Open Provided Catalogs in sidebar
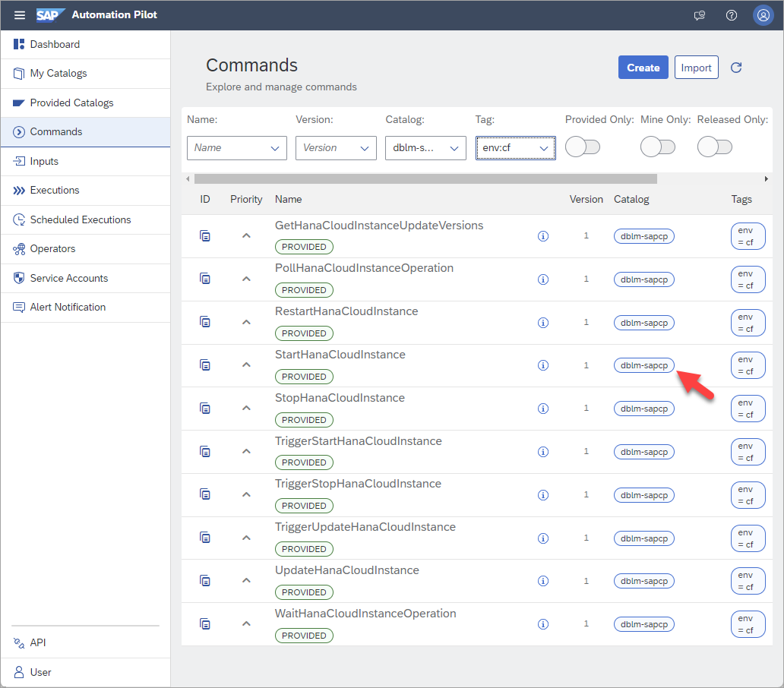Viewport: 784px width, 688px height. pyautogui.click(x=86, y=103)
